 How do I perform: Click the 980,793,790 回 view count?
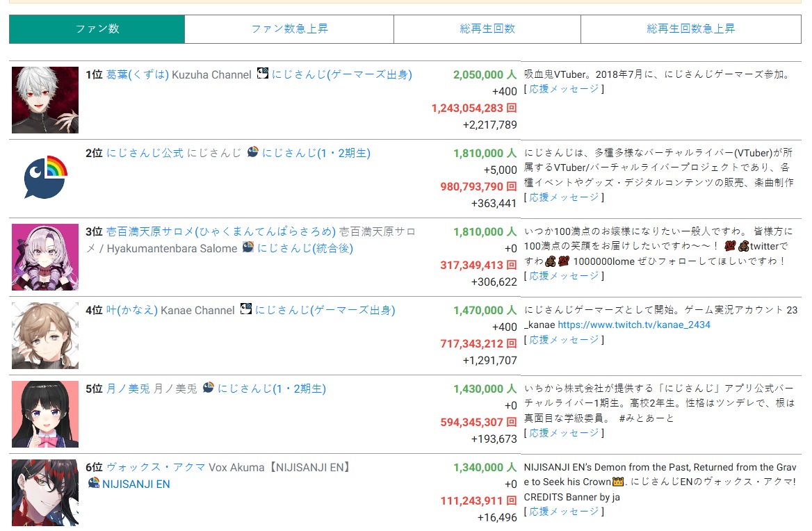pos(478,187)
